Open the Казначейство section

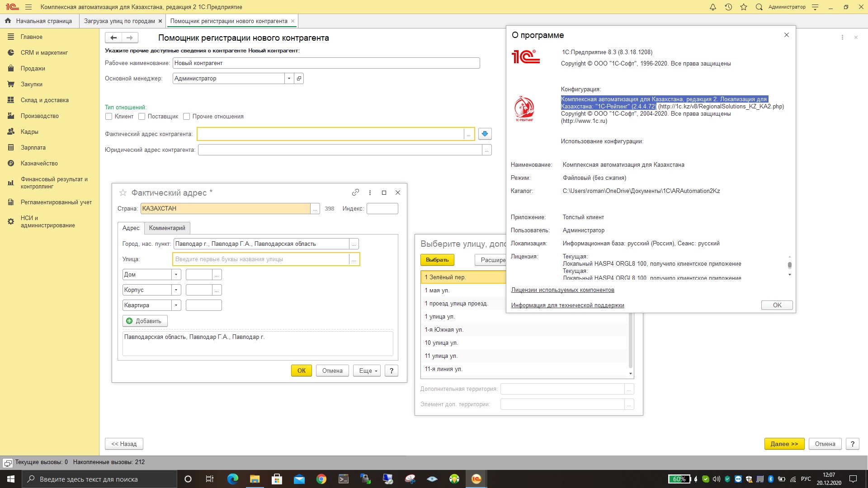[x=39, y=163]
